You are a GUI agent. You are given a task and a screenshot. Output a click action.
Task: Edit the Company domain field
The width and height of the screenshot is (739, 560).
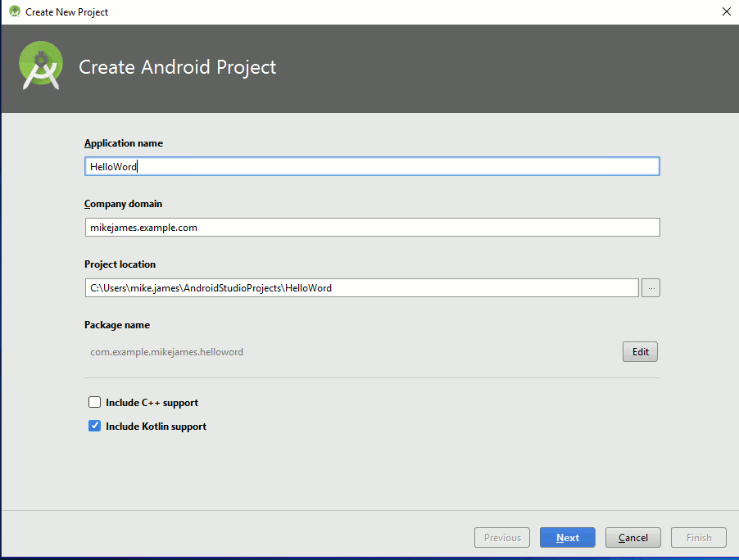(372, 227)
